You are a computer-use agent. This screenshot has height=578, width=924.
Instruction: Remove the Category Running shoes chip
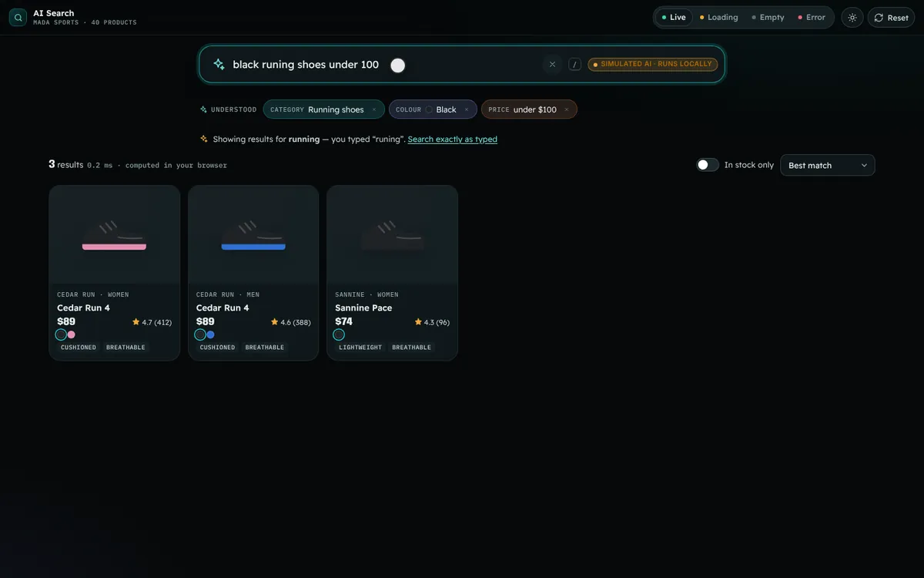[x=374, y=109]
